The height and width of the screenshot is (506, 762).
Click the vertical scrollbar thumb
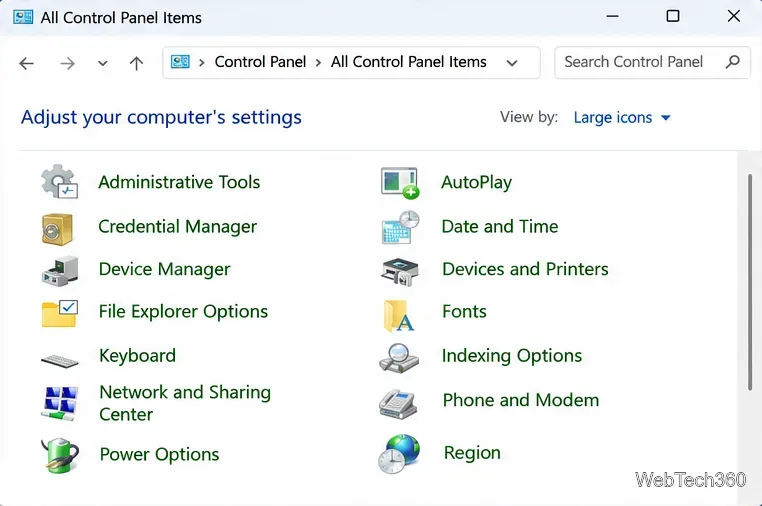click(750, 282)
